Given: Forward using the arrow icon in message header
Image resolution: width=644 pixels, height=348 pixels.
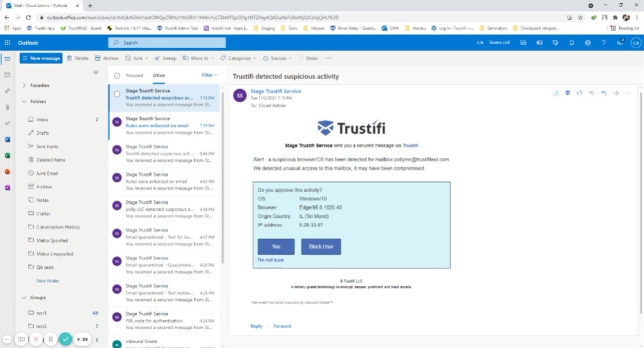Looking at the screenshot, I should tap(615, 93).
